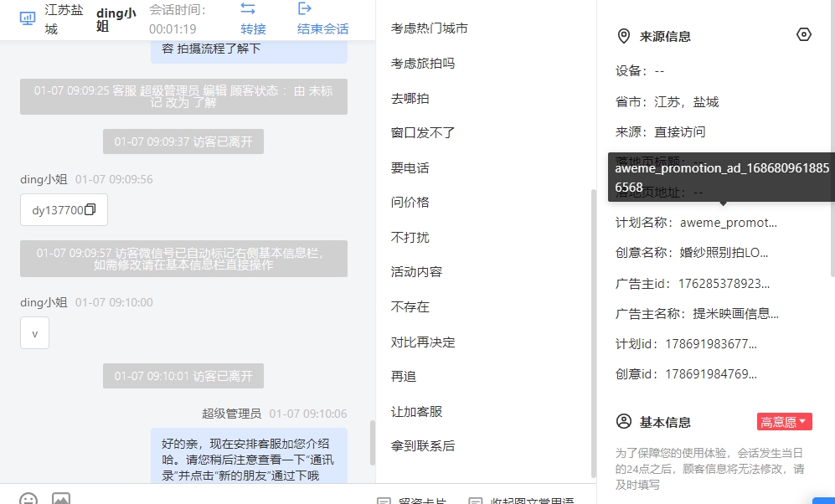Choose the 对比再决定 quick phrase

(423, 342)
